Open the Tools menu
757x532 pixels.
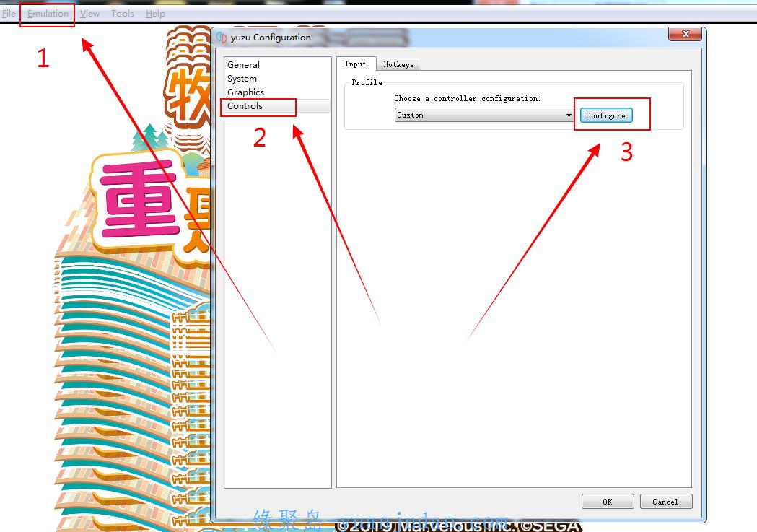coord(123,14)
